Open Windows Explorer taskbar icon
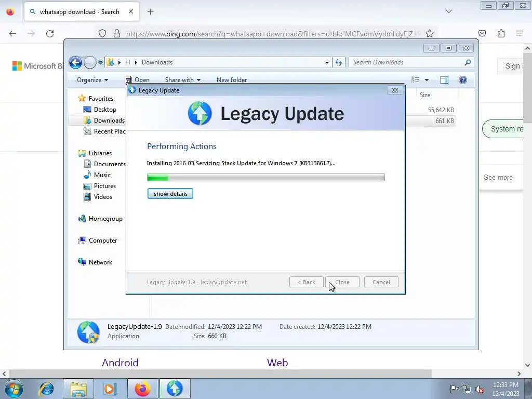 (78, 389)
